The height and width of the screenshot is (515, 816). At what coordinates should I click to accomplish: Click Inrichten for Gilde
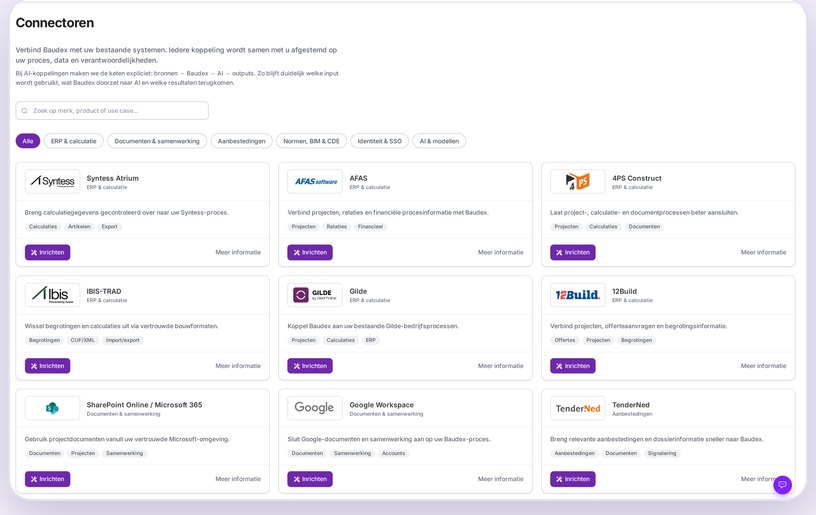[310, 366]
